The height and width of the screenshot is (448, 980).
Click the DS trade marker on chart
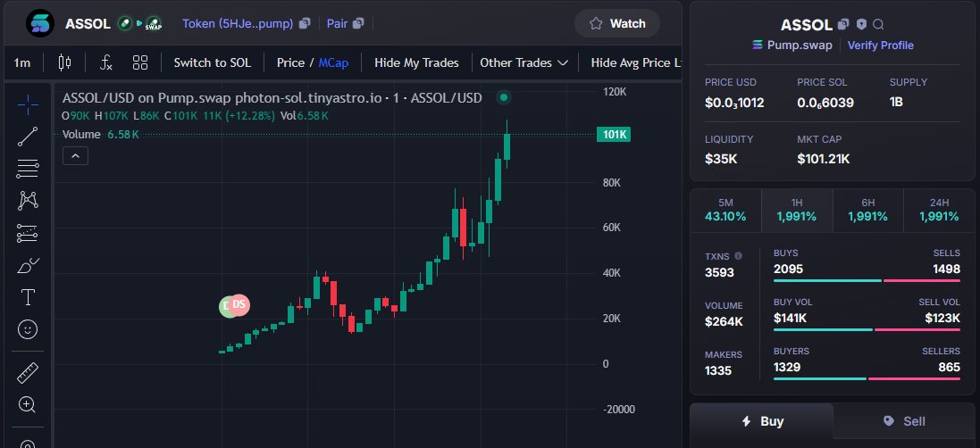(x=239, y=304)
